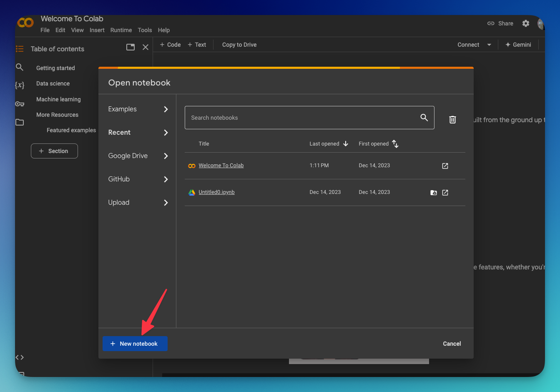The height and width of the screenshot is (392, 560).
Task: Go to Machine learning section
Action: point(58,99)
